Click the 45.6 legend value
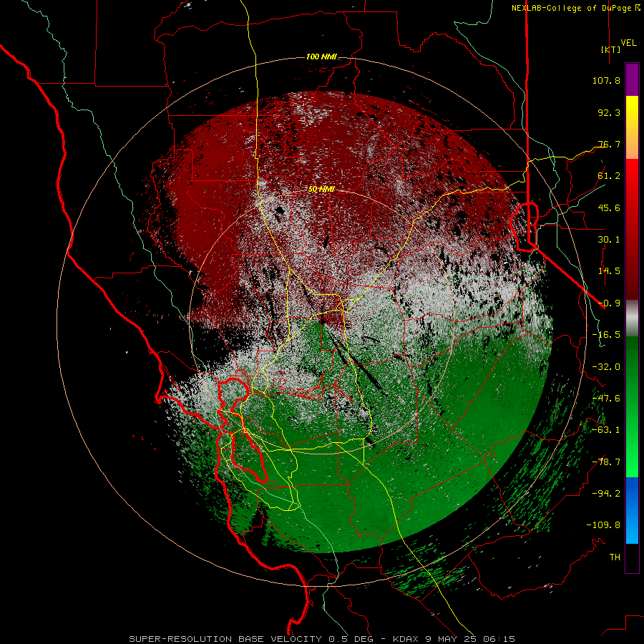This screenshot has height=644, width=644. pyautogui.click(x=609, y=208)
